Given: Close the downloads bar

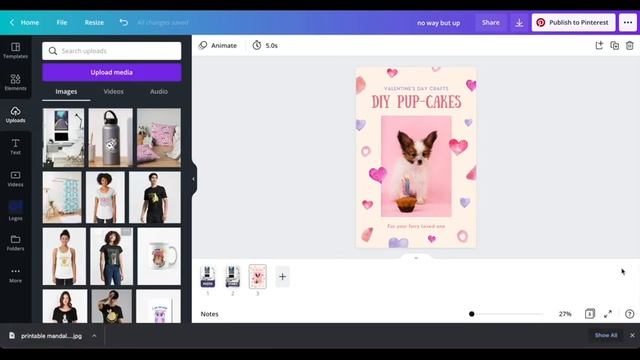Looking at the screenshot, I should [632, 335].
